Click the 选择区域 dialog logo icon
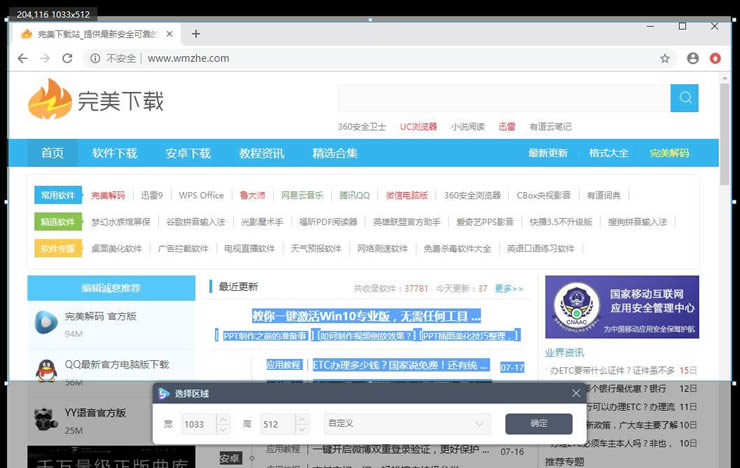740x468 pixels. pyautogui.click(x=164, y=393)
